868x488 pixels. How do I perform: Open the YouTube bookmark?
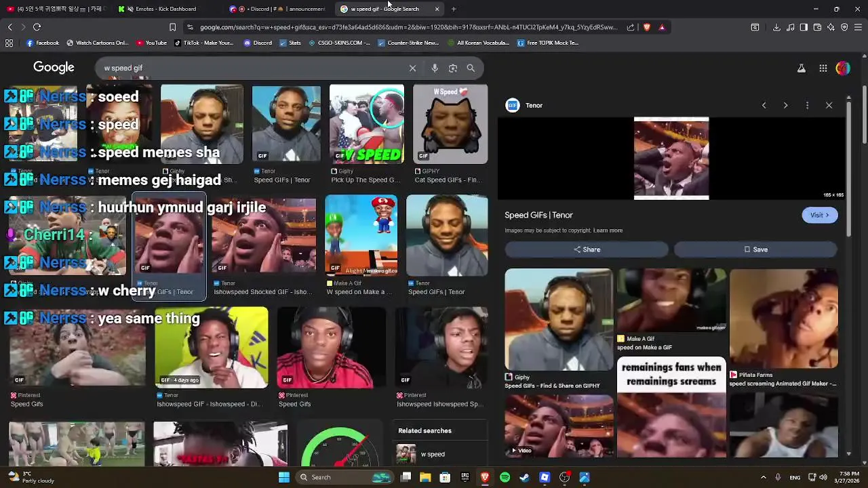click(151, 43)
